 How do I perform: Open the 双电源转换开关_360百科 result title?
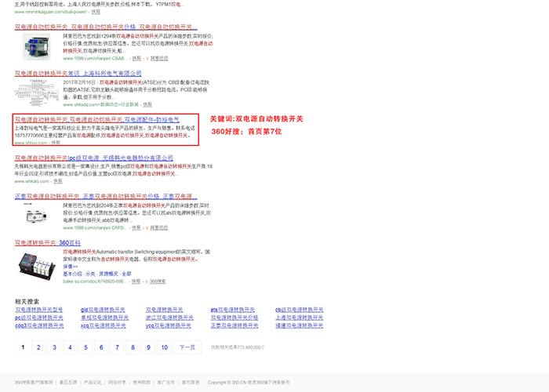[x=48, y=243]
